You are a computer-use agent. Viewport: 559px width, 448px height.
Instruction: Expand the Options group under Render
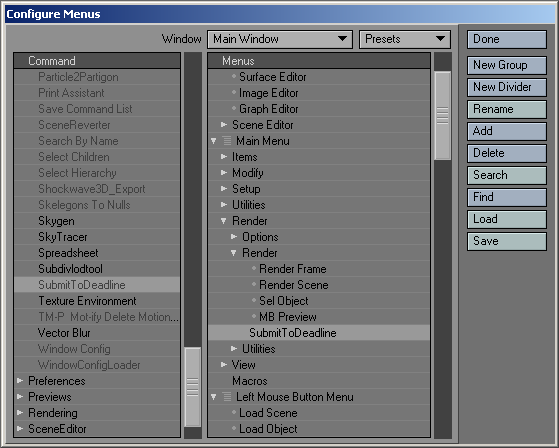[234, 237]
